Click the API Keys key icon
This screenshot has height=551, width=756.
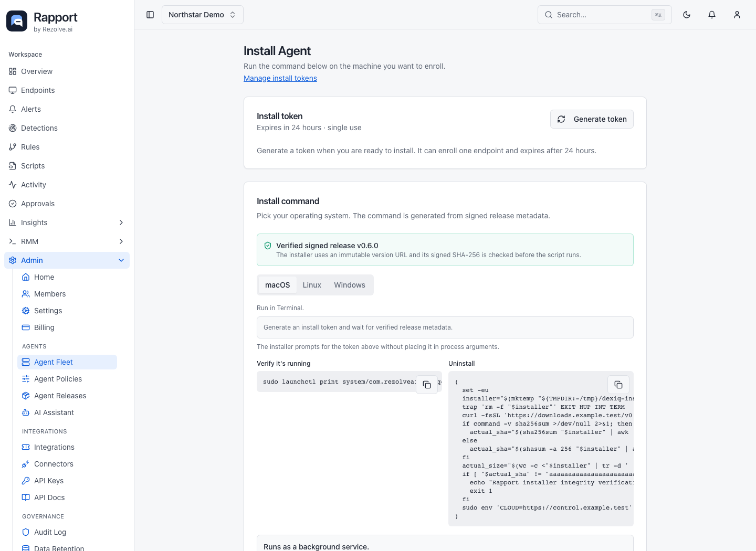click(26, 481)
